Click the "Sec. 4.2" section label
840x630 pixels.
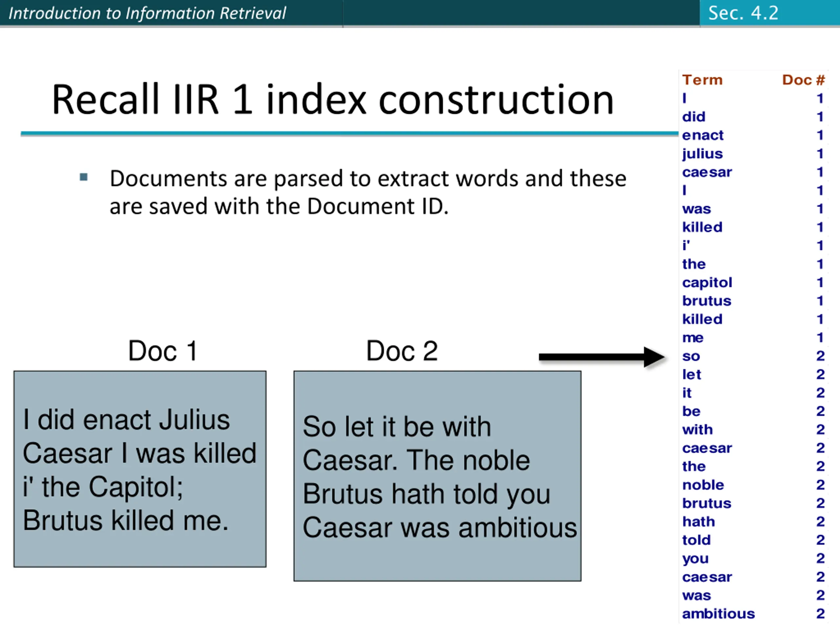tap(743, 13)
